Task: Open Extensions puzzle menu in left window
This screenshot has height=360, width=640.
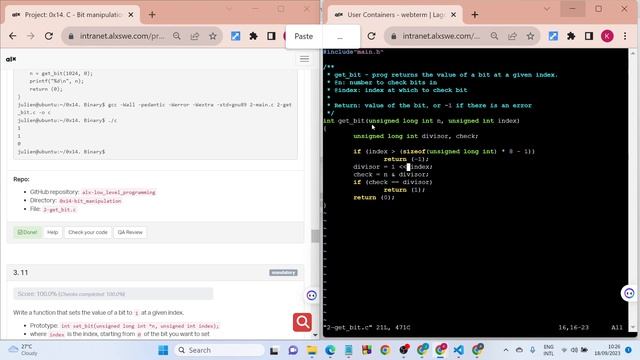Action: [x=253, y=36]
